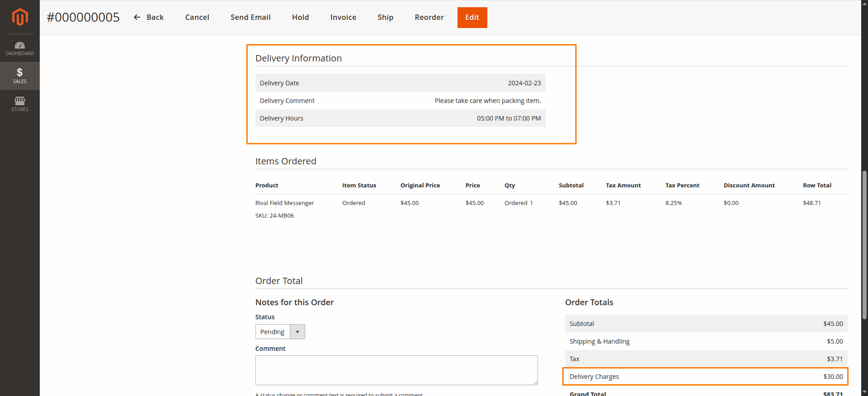Click the Delivery Charges label
This screenshot has width=868, height=396.
[594, 377]
